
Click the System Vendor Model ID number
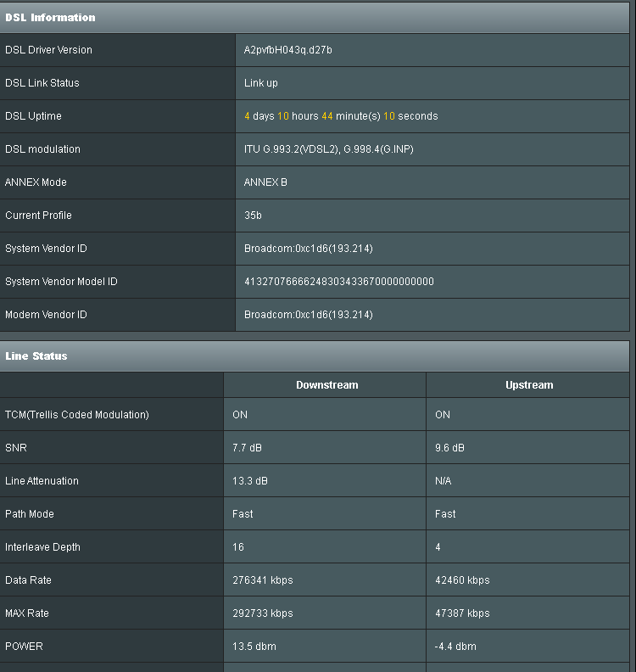[x=338, y=282]
